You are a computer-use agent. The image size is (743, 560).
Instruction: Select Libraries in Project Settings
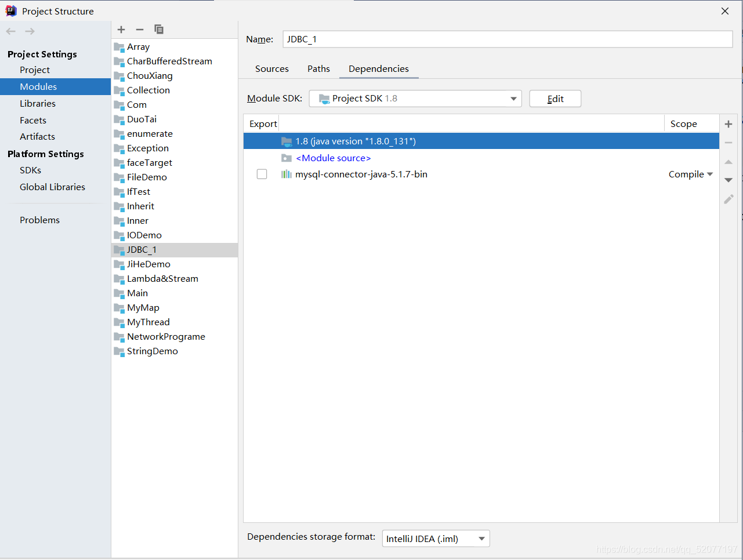38,104
